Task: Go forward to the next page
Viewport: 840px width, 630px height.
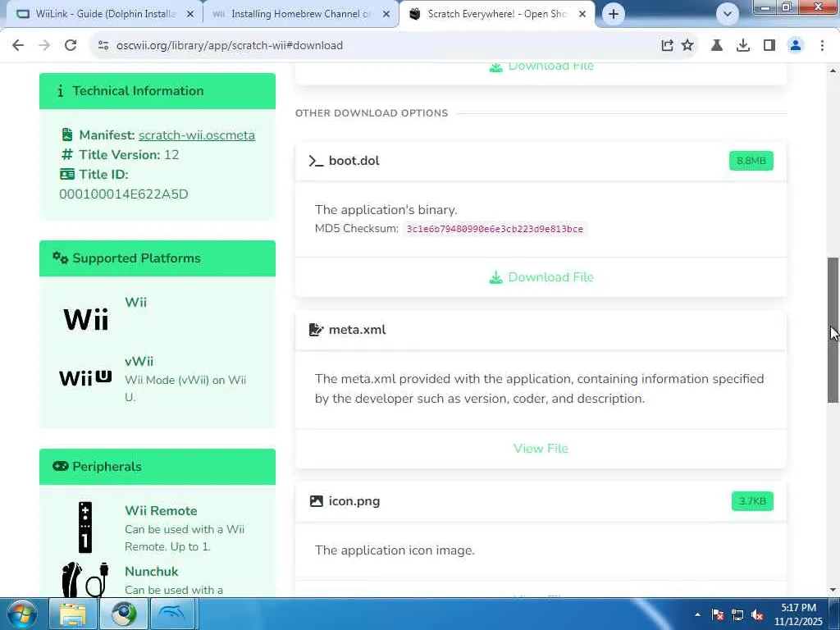Action: click(x=44, y=46)
